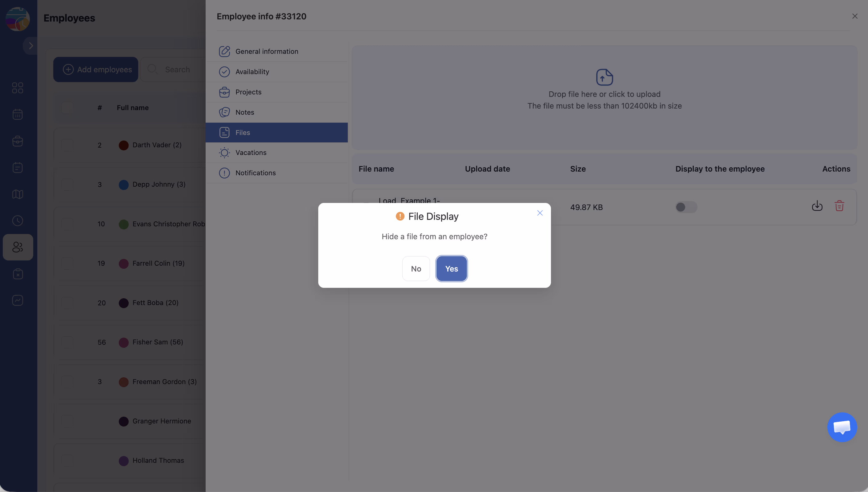Open the analytics chart icon in sidebar
The width and height of the screenshot is (868, 492).
tap(18, 300)
